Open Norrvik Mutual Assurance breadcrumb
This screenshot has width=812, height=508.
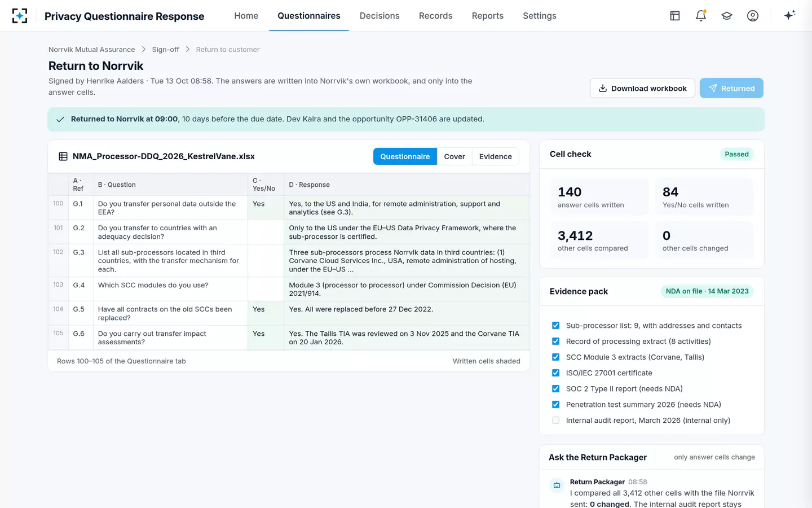[92, 50]
